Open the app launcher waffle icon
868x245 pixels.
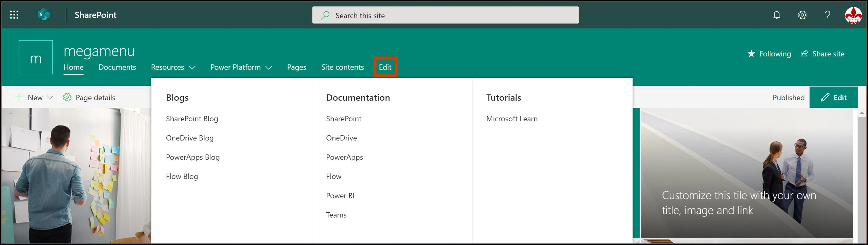(14, 15)
